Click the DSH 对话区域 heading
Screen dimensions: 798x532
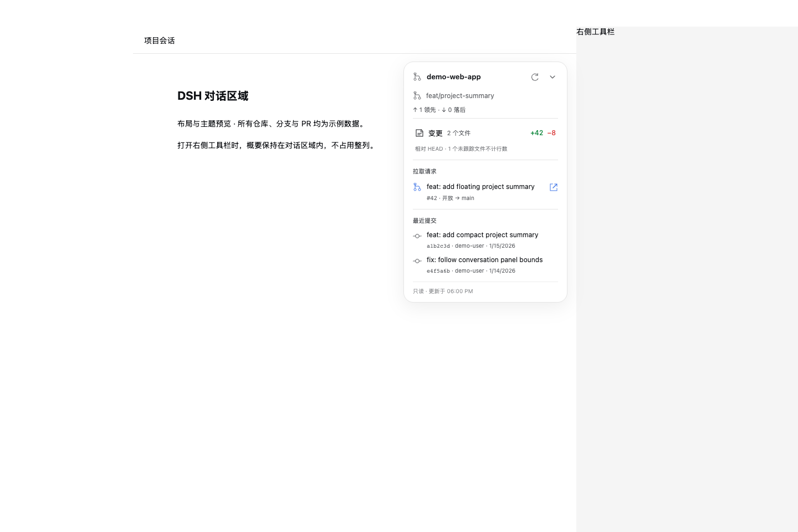point(213,96)
